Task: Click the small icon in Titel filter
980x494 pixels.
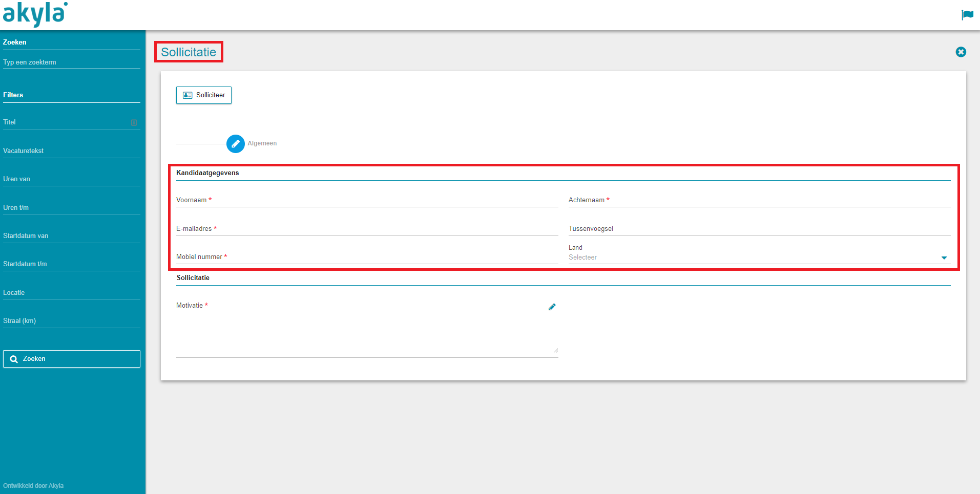Action: [134, 122]
